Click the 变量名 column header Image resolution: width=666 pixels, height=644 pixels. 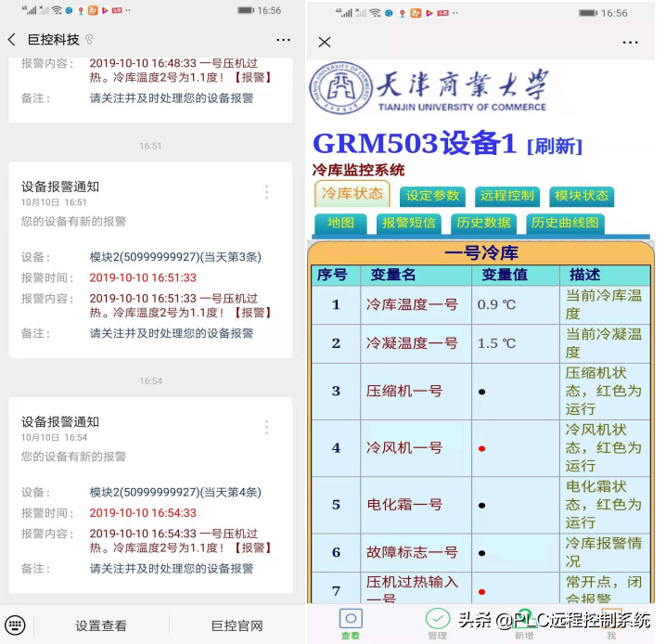(x=393, y=275)
